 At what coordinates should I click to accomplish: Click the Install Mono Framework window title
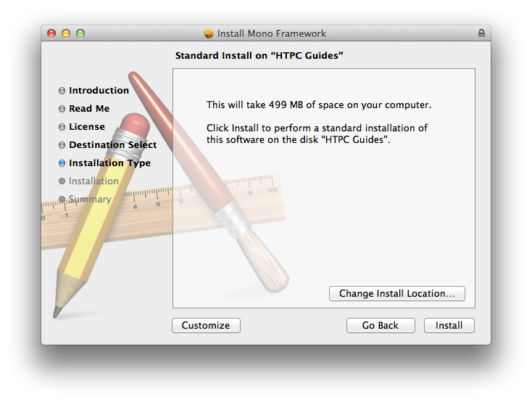click(x=272, y=33)
